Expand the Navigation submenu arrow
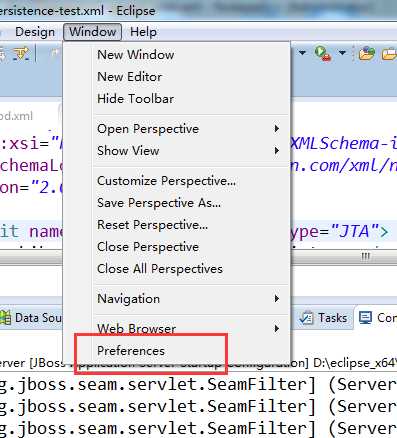 pyautogui.click(x=276, y=299)
